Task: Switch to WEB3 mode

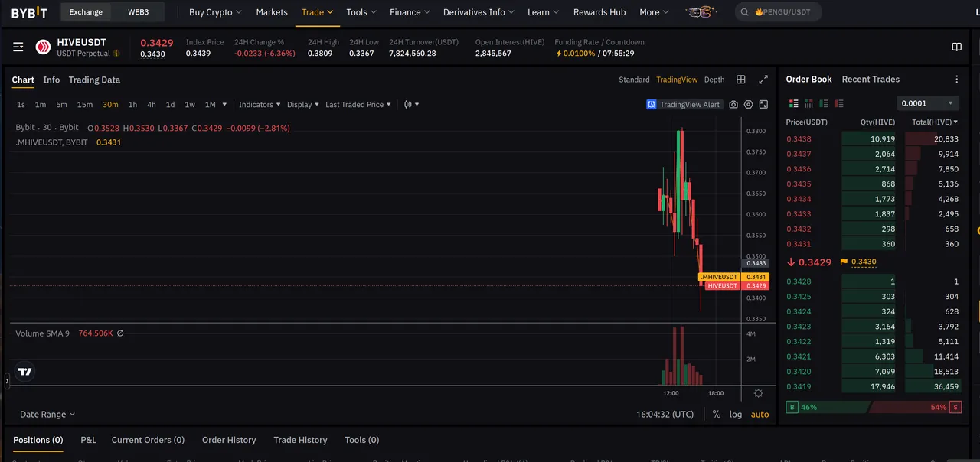Action: coord(138,12)
